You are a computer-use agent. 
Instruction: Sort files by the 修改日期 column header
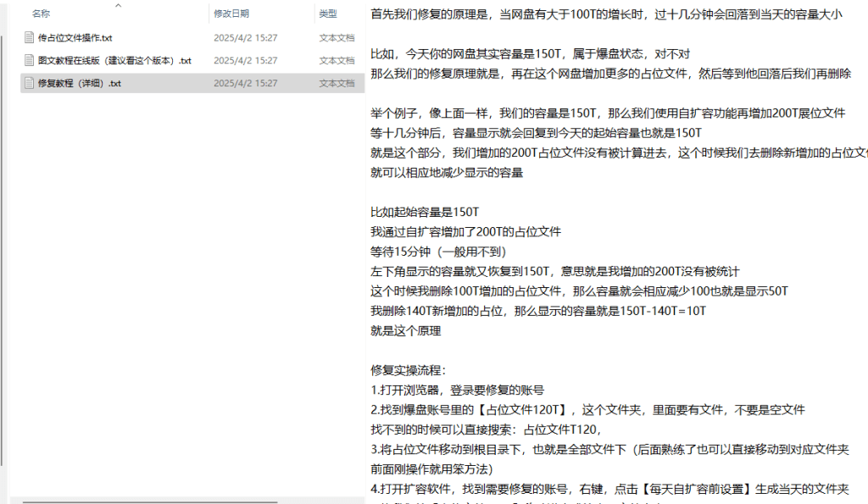point(231,14)
